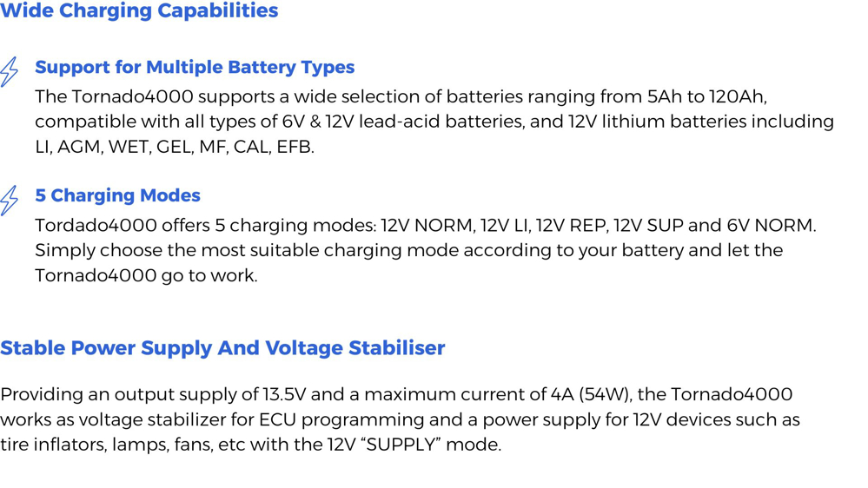Click the Wide Charging Capabilities heading
The height and width of the screenshot is (488, 868).
coord(139,10)
